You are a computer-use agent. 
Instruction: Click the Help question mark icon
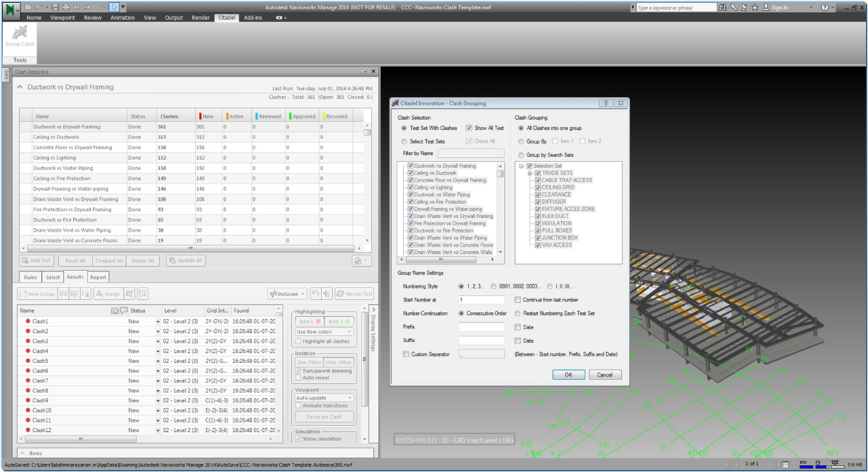coord(825,7)
